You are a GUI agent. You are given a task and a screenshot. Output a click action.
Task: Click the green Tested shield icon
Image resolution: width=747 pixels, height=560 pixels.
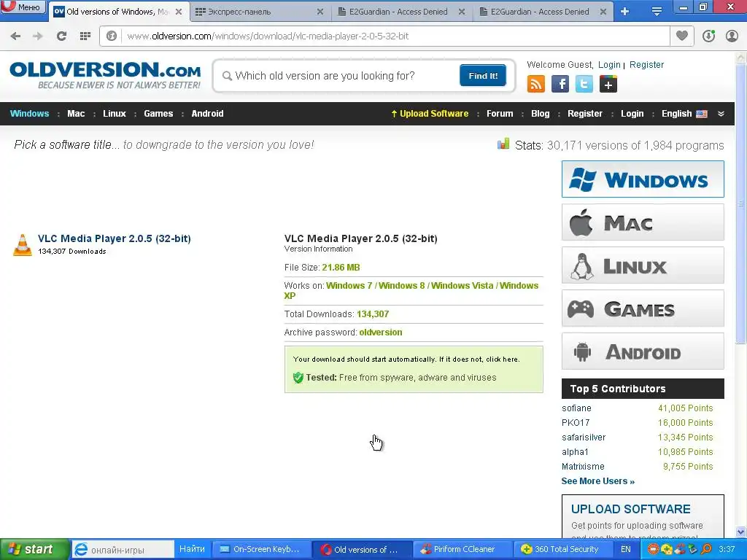298,378
